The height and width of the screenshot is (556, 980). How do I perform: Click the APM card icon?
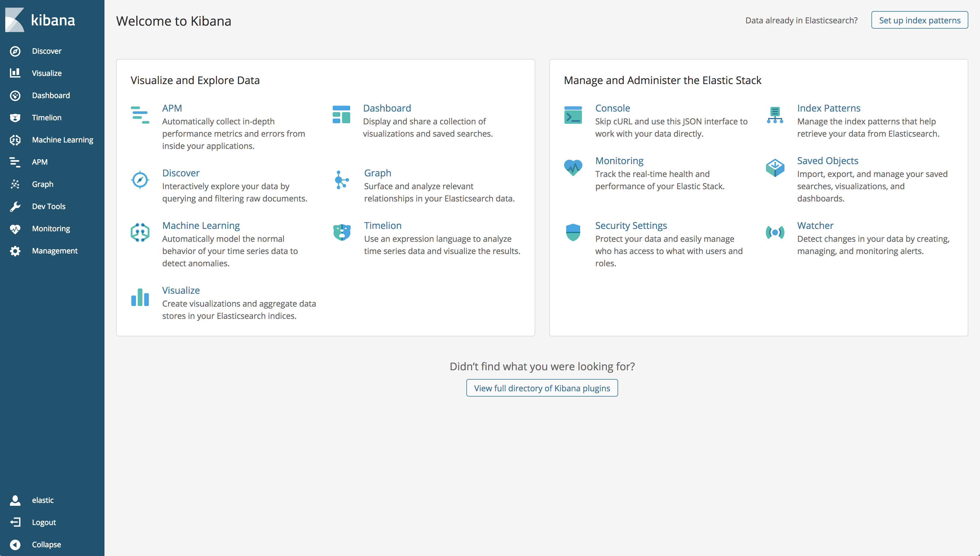pos(140,115)
